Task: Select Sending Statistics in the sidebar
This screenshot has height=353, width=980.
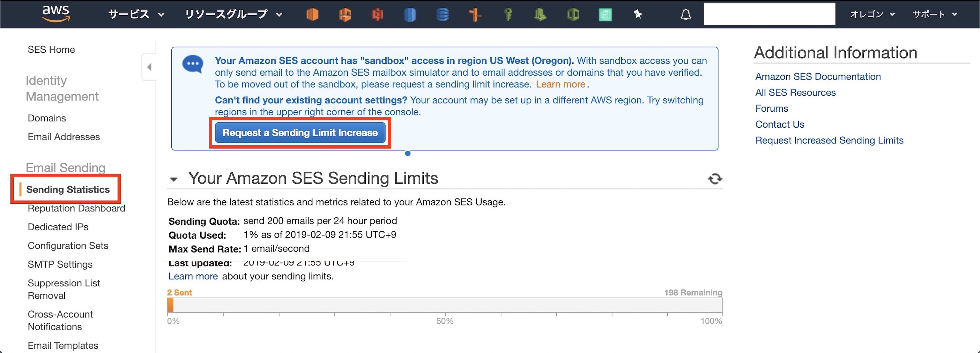Action: (68, 189)
